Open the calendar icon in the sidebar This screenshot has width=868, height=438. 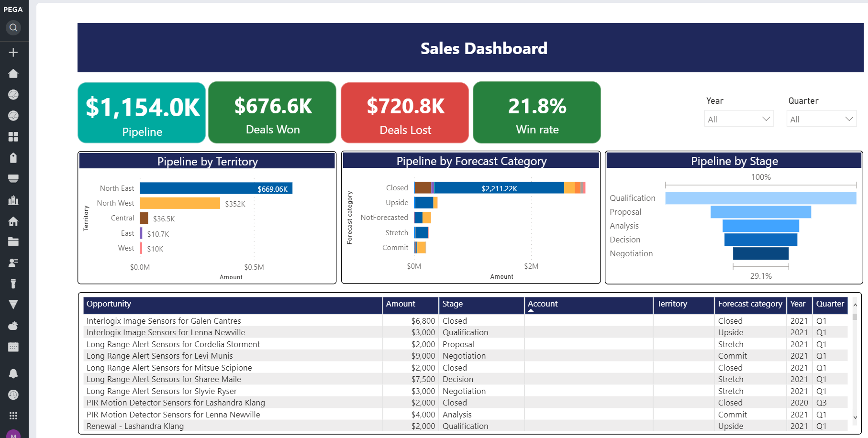(13, 347)
